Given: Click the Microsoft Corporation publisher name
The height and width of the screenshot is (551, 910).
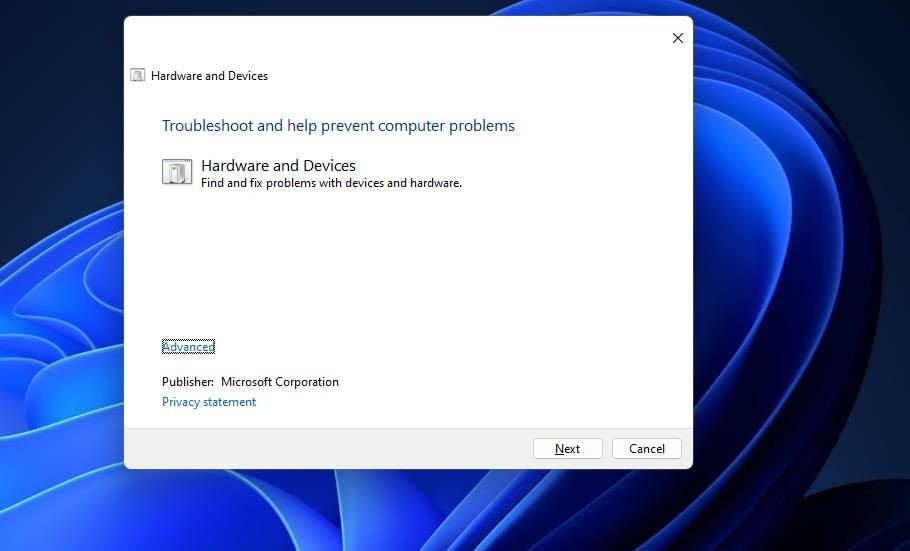Looking at the screenshot, I should [x=280, y=381].
